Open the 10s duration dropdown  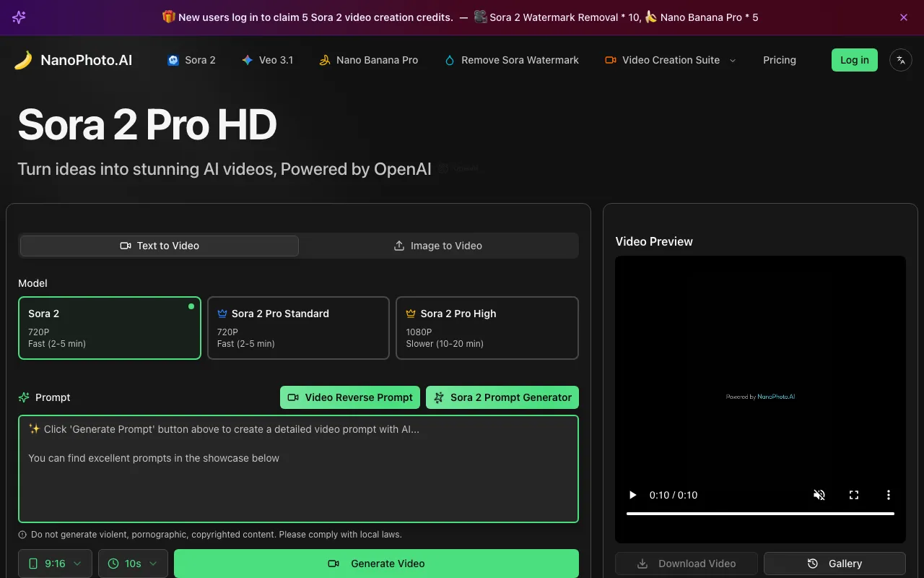point(133,564)
